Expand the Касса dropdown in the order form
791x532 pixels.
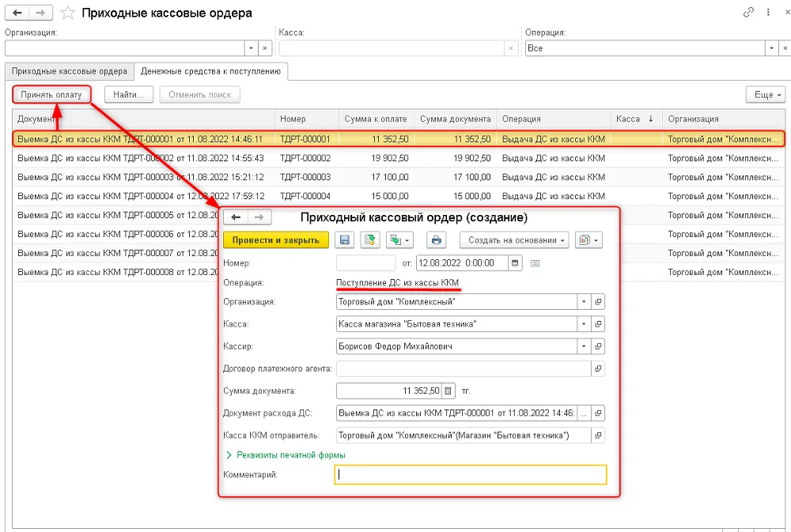[585, 324]
